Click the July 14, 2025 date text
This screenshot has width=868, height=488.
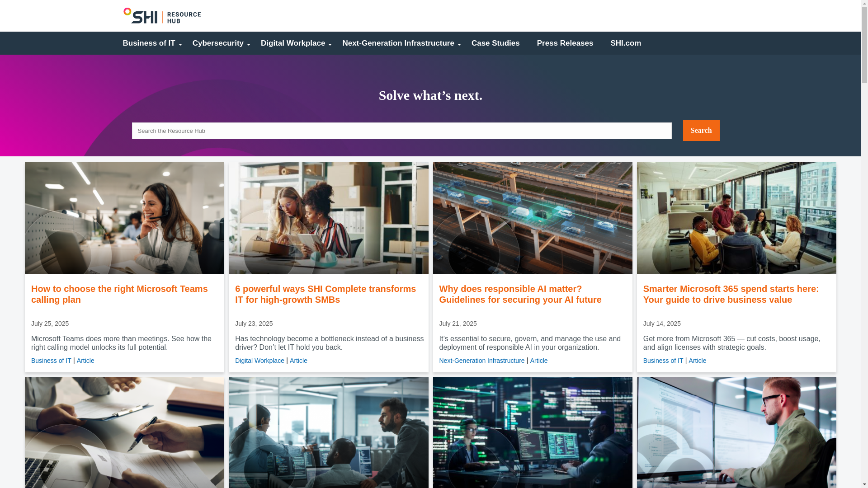(662, 324)
